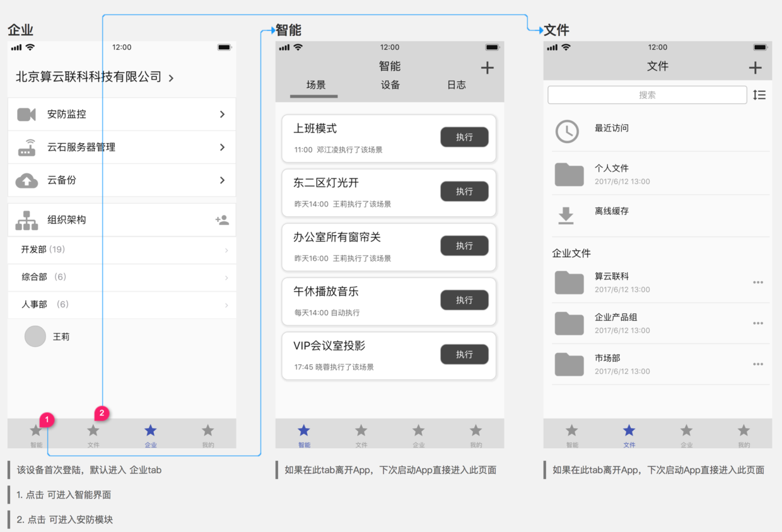The width and height of the screenshot is (782, 532).
Task: Execute the 上班模式 scene
Action: pyautogui.click(x=464, y=137)
